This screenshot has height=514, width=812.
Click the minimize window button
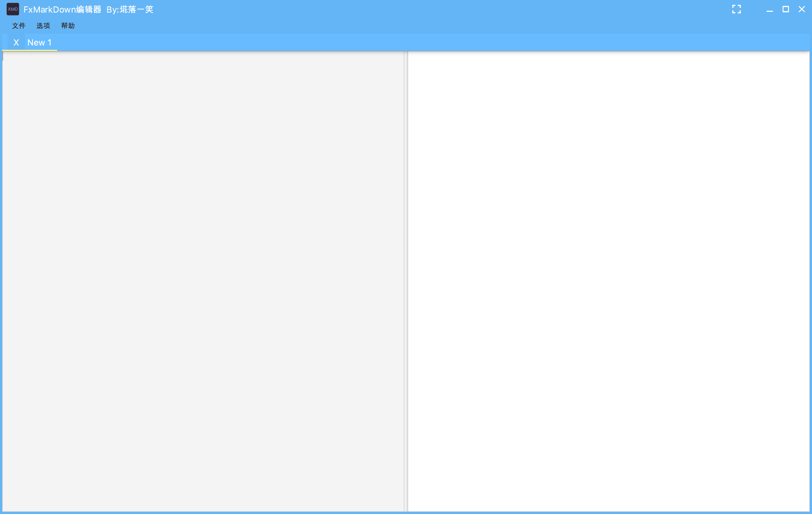pyautogui.click(x=769, y=9)
